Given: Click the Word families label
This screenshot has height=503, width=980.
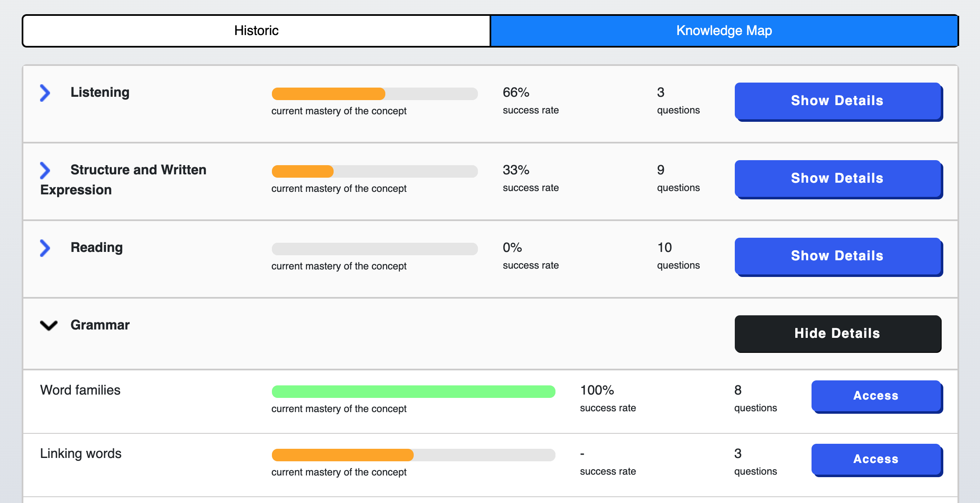Looking at the screenshot, I should click(x=80, y=390).
